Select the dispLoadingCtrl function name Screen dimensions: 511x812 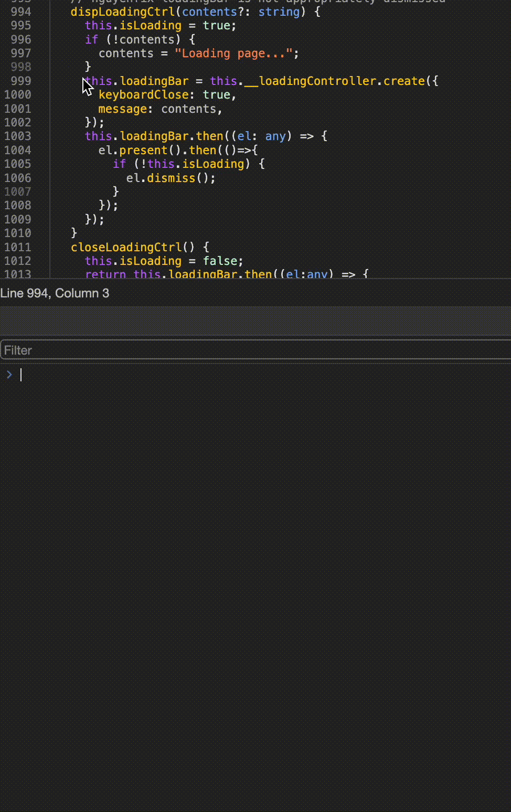point(121,12)
